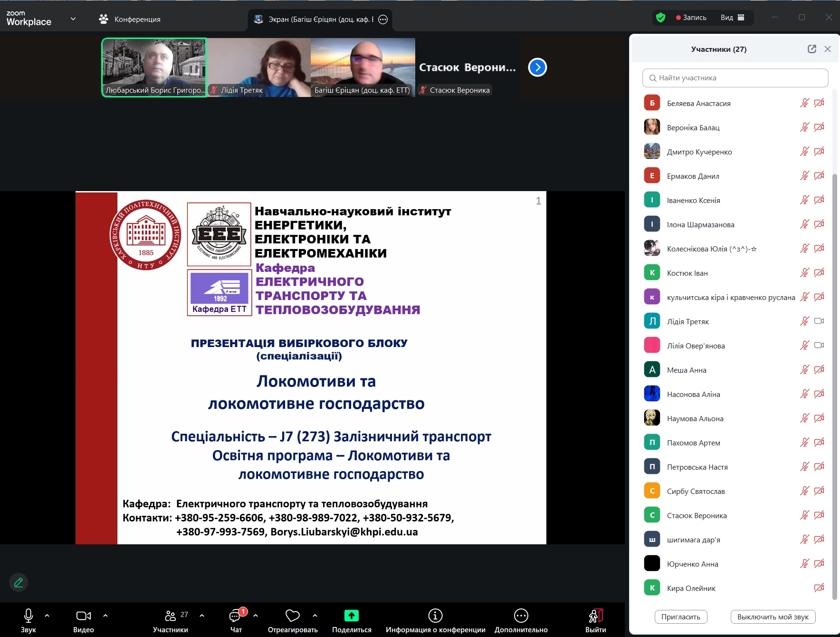Open the More options toolbar icon
Screen dimensions: 840x637
[521, 616]
